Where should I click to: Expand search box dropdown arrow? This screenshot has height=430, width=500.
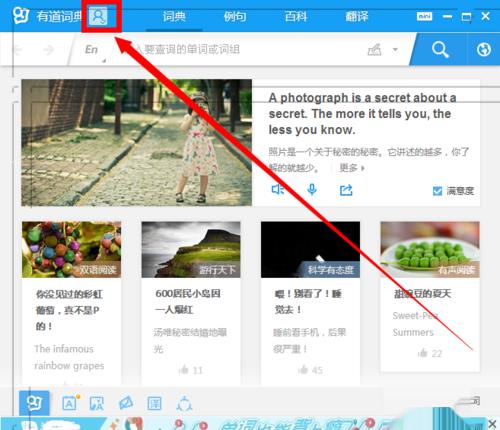pyautogui.click(x=395, y=50)
